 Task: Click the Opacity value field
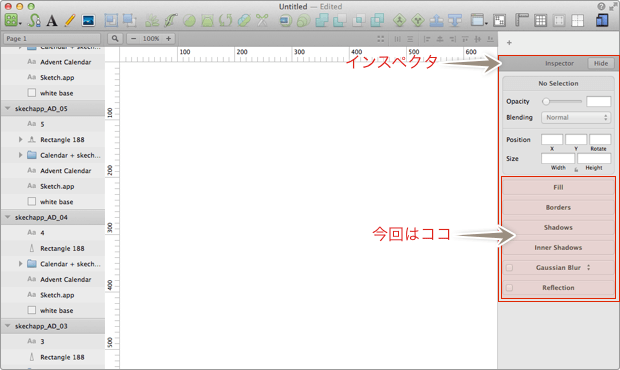(599, 102)
